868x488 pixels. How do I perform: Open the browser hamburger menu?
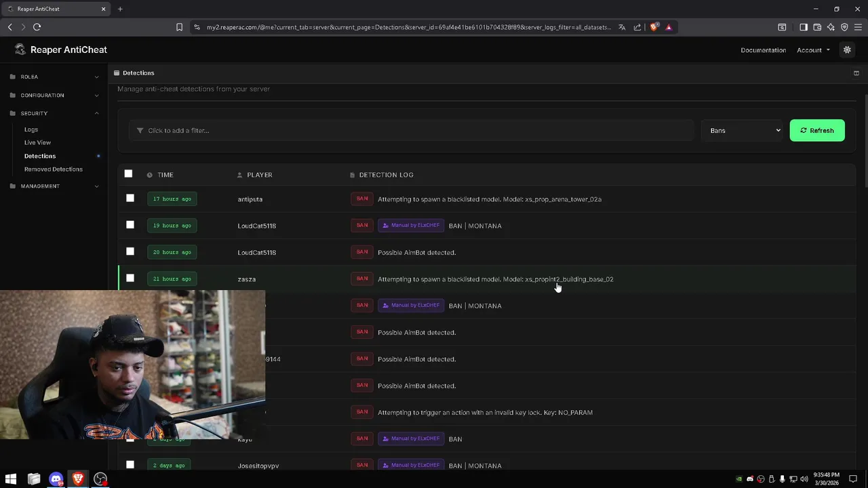858,27
